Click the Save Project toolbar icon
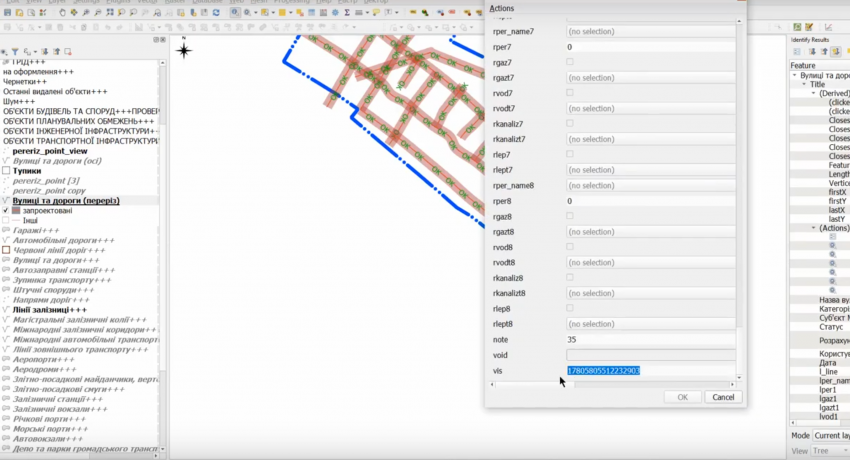 7,12
